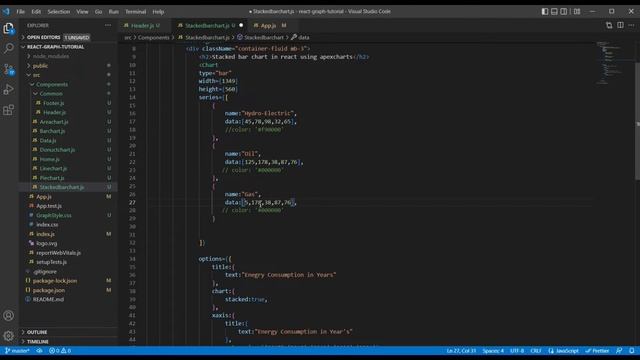Image resolution: width=640 pixels, height=360 pixels.
Task: Click the Explorer more actions ellipsis
Action: (x=108, y=25)
